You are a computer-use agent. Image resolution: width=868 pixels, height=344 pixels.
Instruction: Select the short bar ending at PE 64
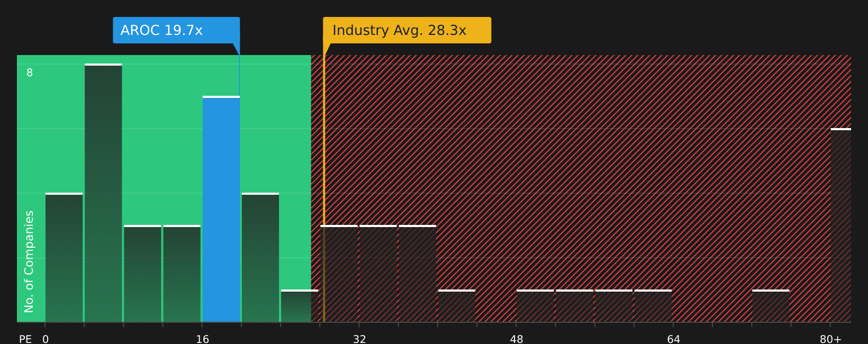coord(653,306)
